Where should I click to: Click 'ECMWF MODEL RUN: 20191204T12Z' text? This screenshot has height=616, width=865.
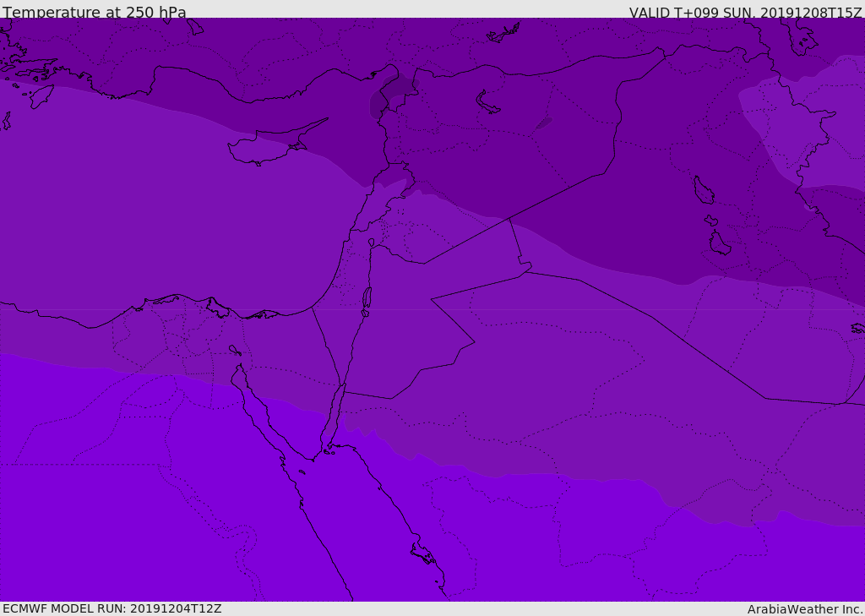pos(112,608)
